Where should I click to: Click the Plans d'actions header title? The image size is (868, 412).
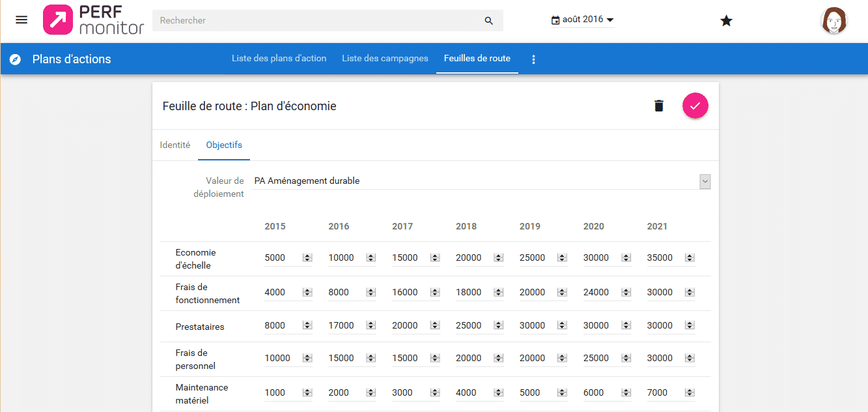72,59
